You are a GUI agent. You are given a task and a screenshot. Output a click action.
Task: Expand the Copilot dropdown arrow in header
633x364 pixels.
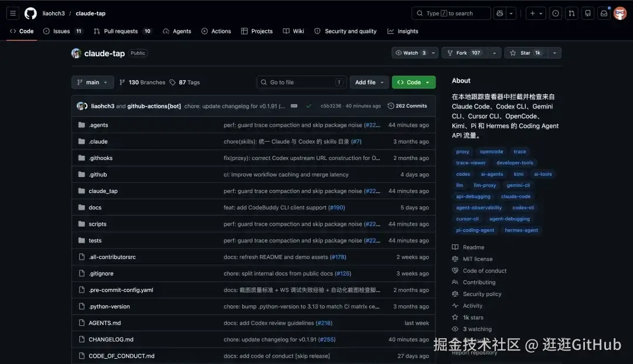tap(511, 13)
